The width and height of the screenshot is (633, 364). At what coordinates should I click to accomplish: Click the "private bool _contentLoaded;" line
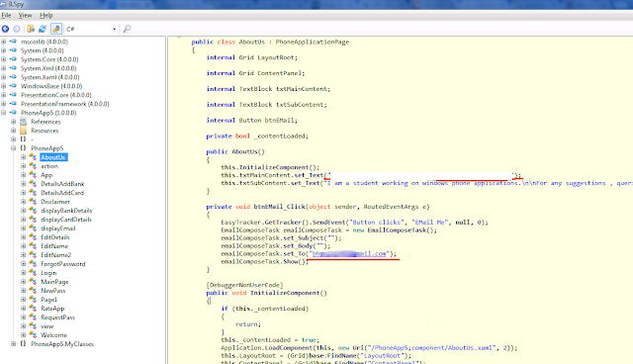click(257, 136)
